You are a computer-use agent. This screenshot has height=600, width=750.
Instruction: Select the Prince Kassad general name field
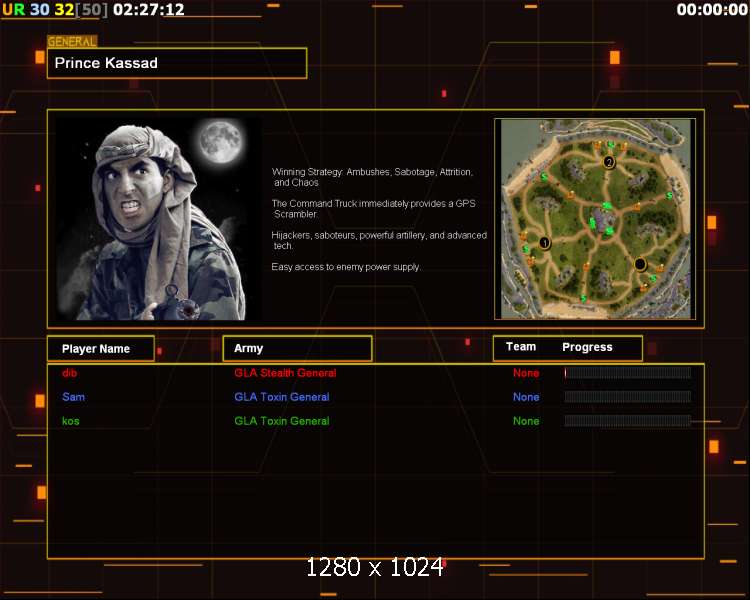point(176,63)
